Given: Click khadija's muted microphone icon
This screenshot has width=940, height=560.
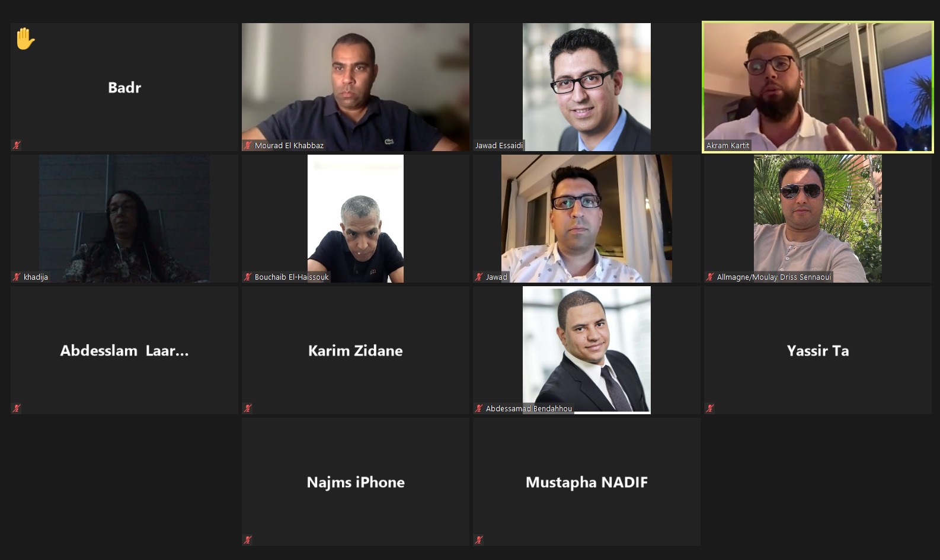Looking at the screenshot, I should (17, 277).
